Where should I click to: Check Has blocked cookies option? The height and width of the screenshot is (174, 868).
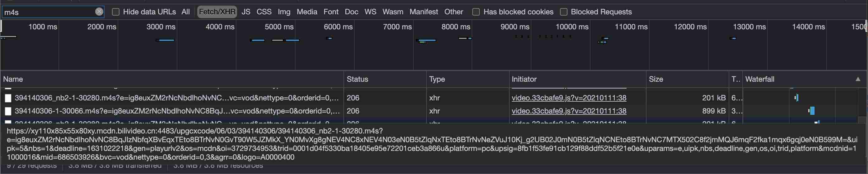point(476,12)
